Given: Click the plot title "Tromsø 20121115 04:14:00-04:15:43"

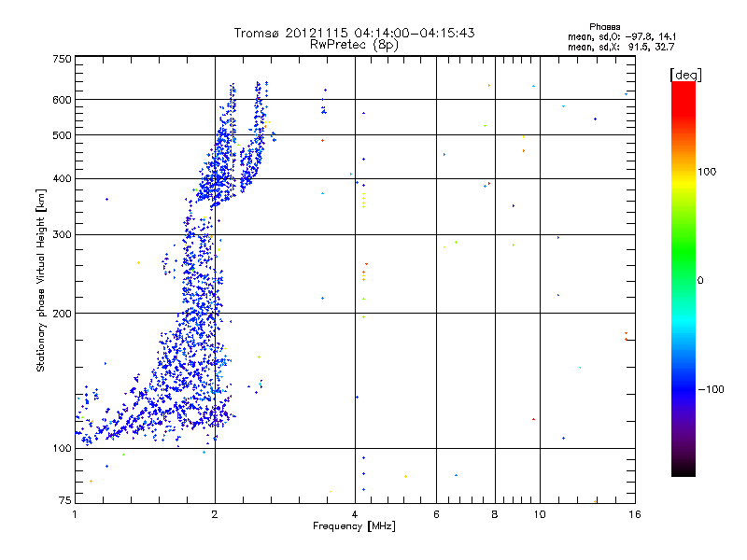Looking at the screenshot, I should 354,33.
